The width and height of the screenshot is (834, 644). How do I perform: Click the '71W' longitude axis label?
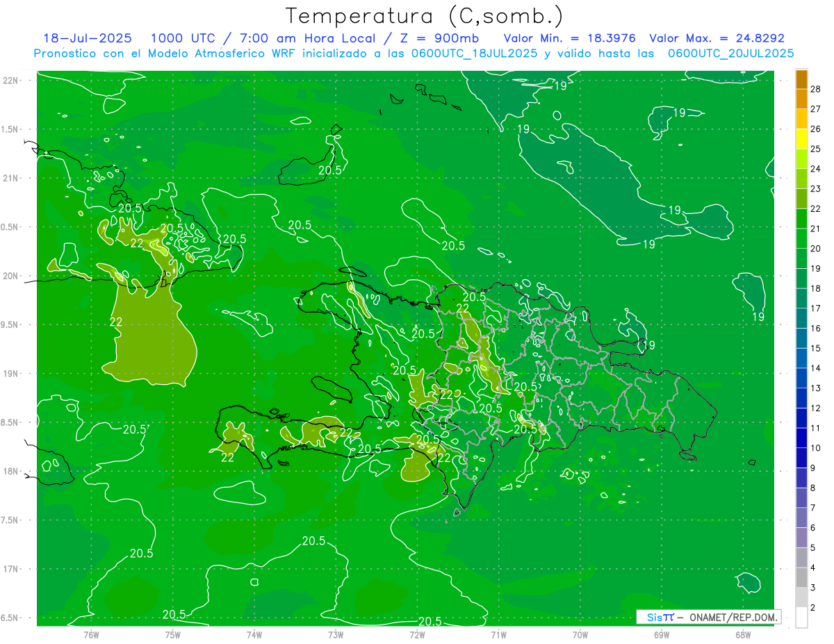point(498,634)
